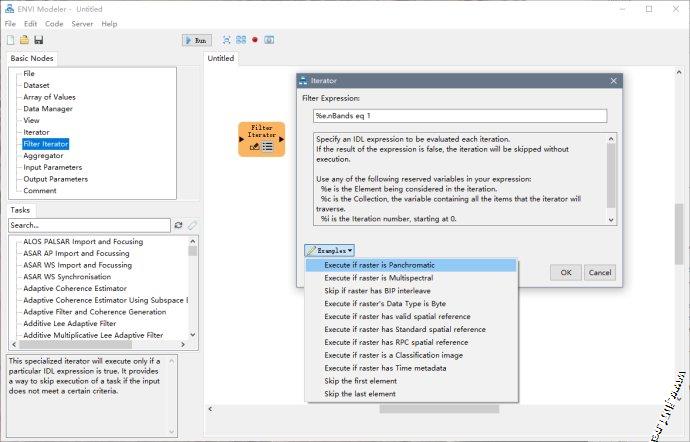Select the Filter Iterator tree item

coord(46,144)
